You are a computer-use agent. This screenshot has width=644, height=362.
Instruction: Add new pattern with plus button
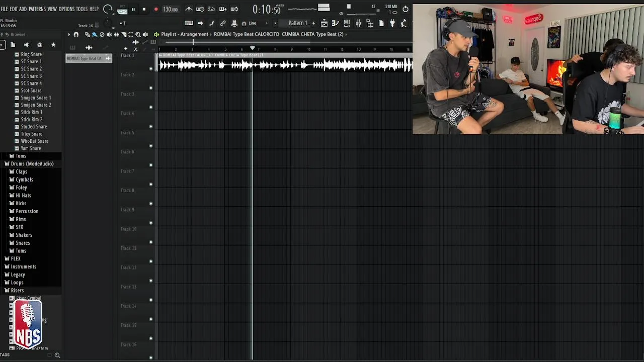click(313, 23)
